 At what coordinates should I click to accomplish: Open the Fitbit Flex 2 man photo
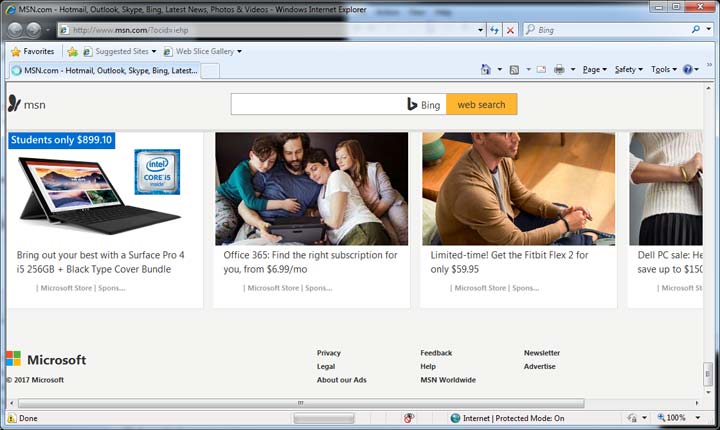[x=518, y=189]
